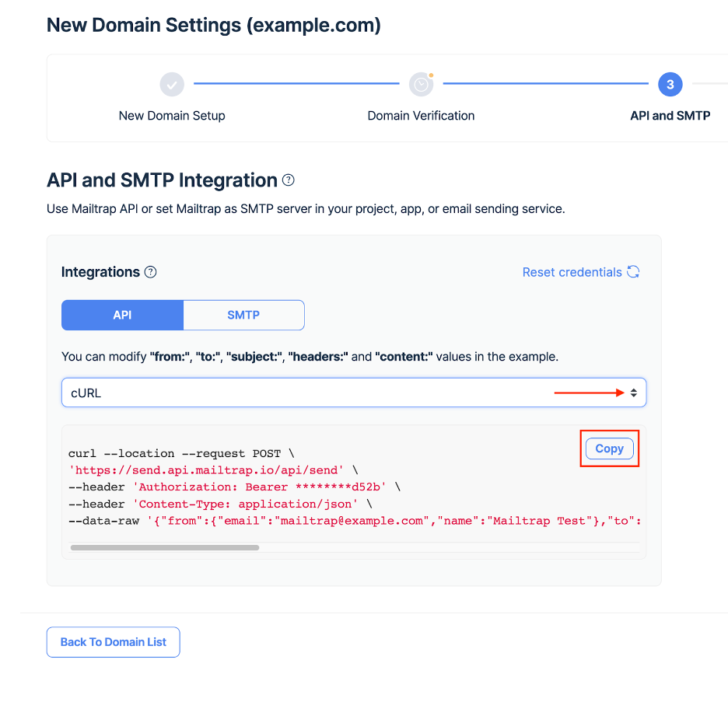Screen dimensions: 728x712
Task: Click the scrollbar track right of the thumb
Action: coord(451,547)
